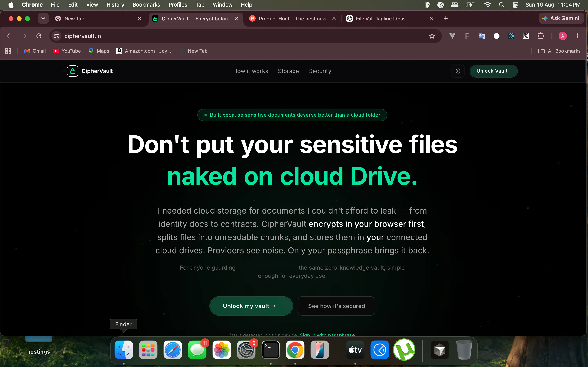Click See how it's secured button

point(336,306)
